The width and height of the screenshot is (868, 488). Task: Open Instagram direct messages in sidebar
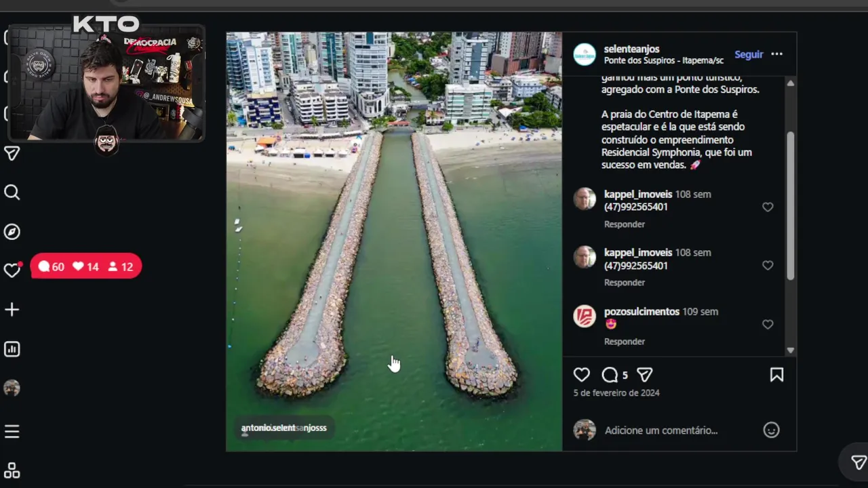(x=12, y=154)
